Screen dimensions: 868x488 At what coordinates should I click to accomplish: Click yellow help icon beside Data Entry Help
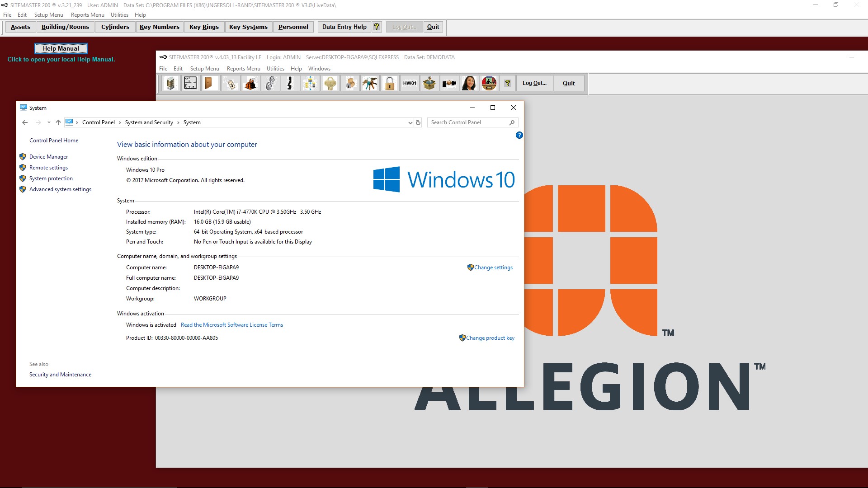tap(377, 27)
